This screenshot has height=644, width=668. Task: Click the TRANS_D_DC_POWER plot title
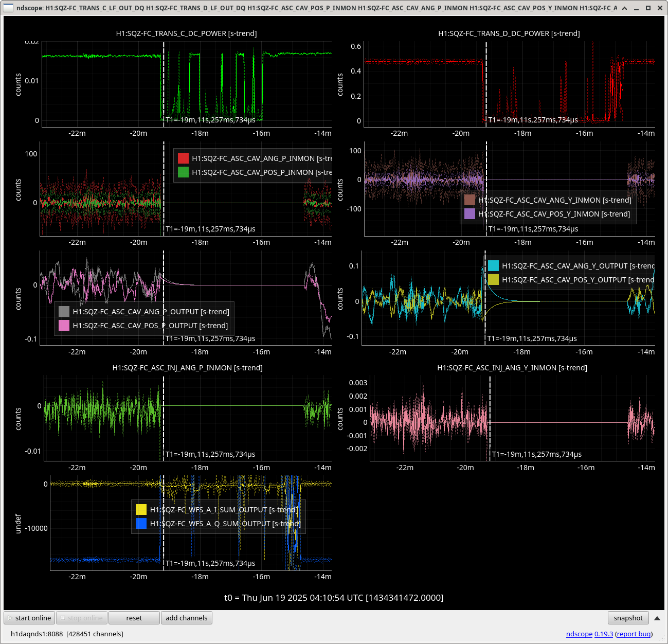click(509, 33)
